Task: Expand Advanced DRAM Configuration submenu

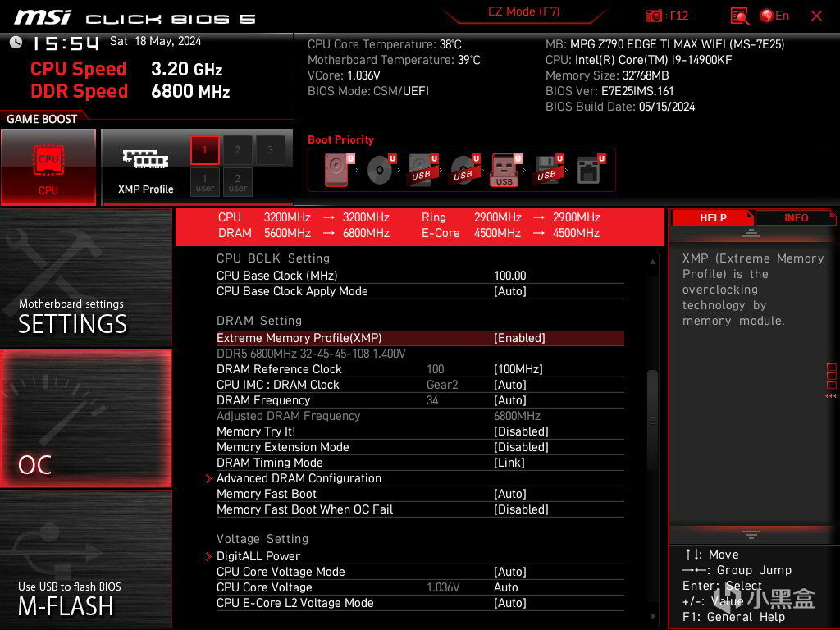Action: 299,478
